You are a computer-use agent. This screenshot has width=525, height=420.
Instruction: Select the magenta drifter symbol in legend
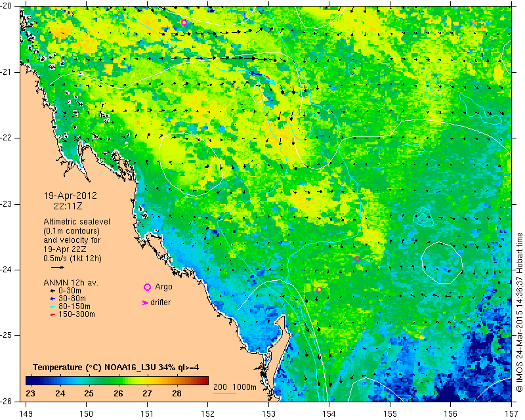145,303
